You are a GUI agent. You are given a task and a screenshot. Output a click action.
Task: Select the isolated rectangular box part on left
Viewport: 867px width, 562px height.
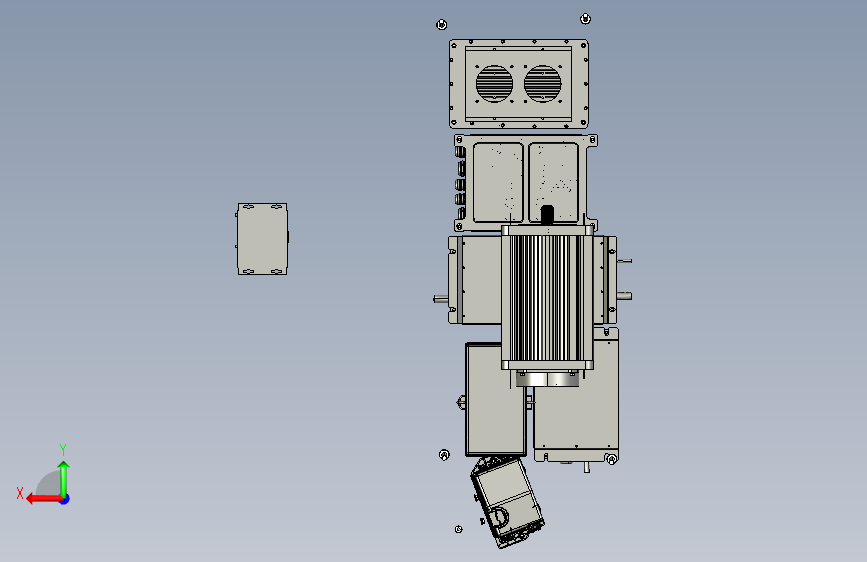(x=262, y=238)
